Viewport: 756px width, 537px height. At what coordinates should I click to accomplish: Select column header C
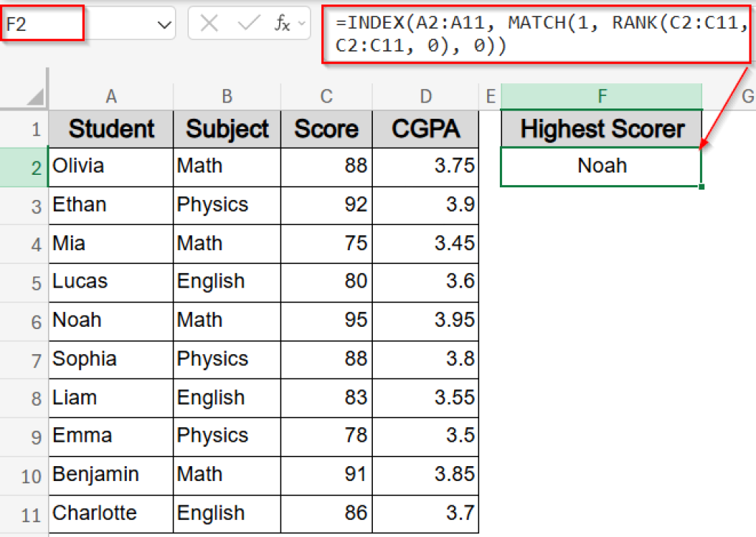326,96
